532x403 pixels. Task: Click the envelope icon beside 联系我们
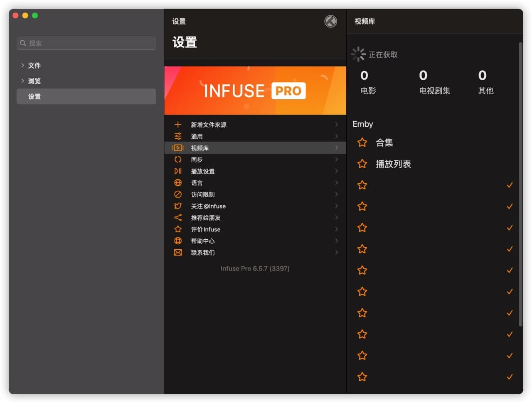click(x=178, y=253)
